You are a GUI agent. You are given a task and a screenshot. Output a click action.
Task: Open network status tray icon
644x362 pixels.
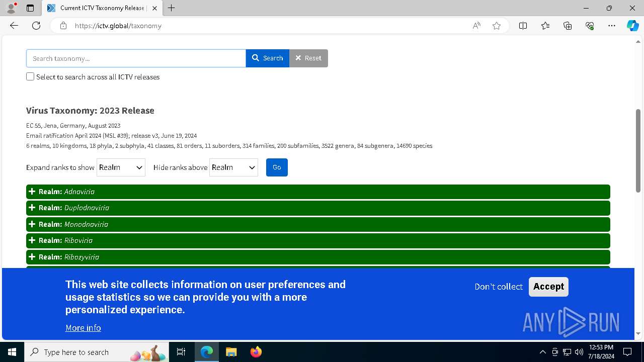click(567, 352)
